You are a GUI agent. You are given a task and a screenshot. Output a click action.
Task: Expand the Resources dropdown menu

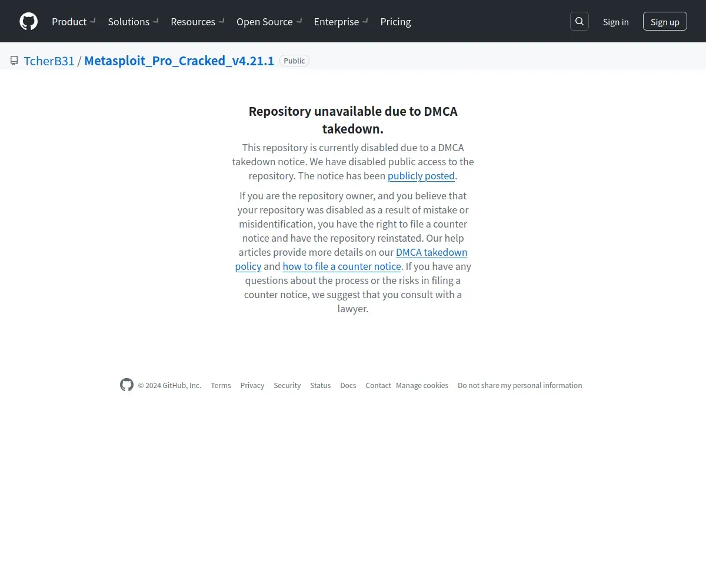pos(198,22)
